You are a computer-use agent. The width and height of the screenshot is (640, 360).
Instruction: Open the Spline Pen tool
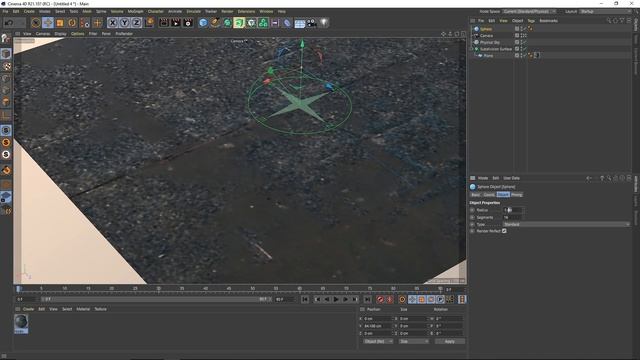pyautogui.click(x=215, y=23)
